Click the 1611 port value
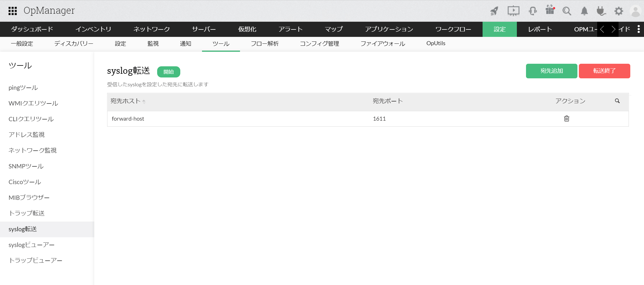The height and width of the screenshot is (285, 644). pos(379,119)
